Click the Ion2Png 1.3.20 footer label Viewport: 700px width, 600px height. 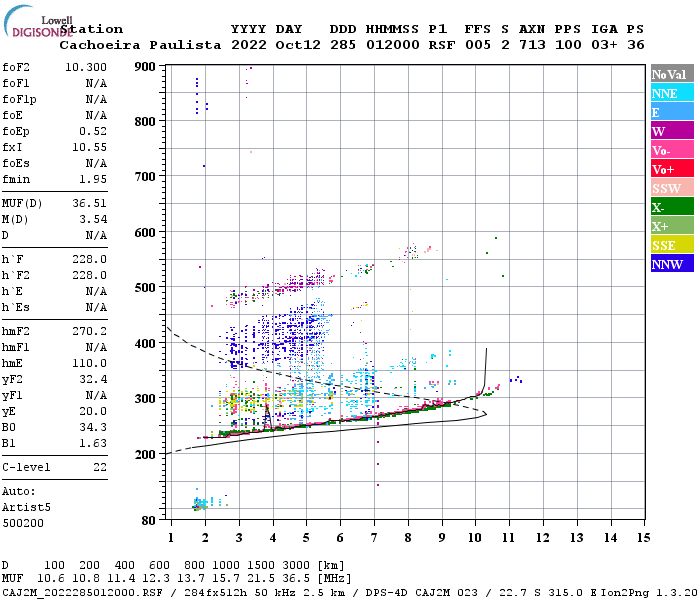click(x=649, y=593)
